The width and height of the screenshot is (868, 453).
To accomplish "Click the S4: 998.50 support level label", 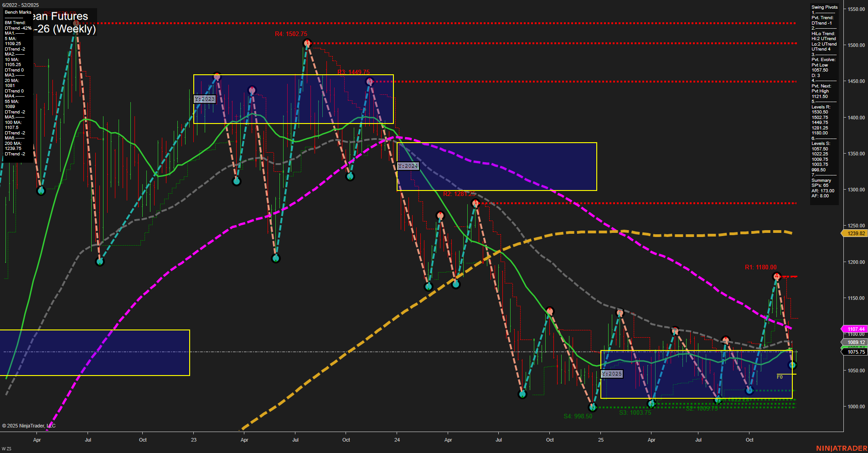I will pyautogui.click(x=579, y=416).
